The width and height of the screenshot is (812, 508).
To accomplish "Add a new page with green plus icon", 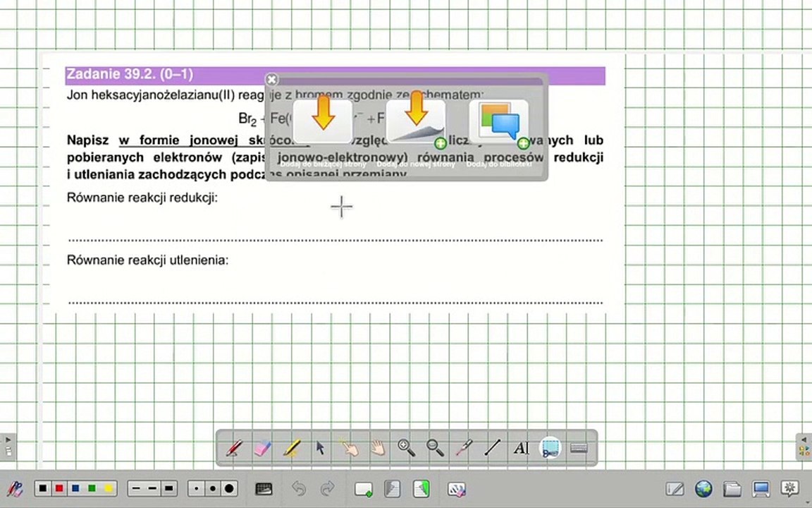I will pos(364,489).
